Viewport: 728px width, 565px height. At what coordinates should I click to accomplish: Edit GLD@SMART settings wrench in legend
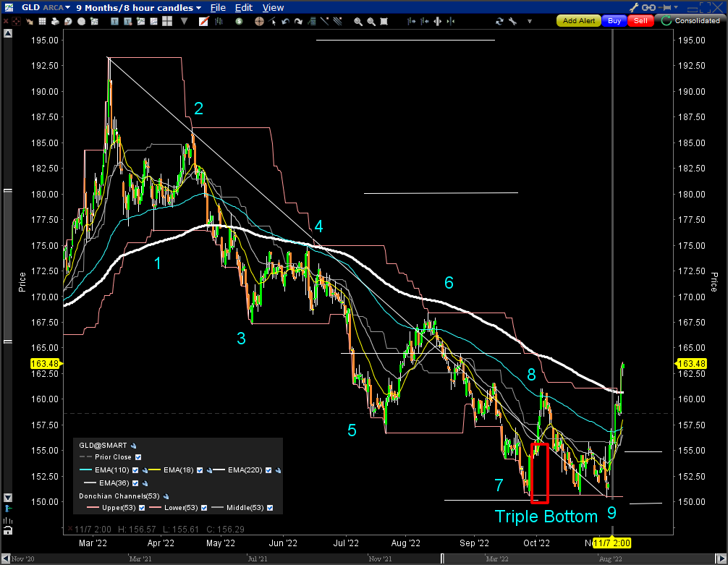click(134, 446)
